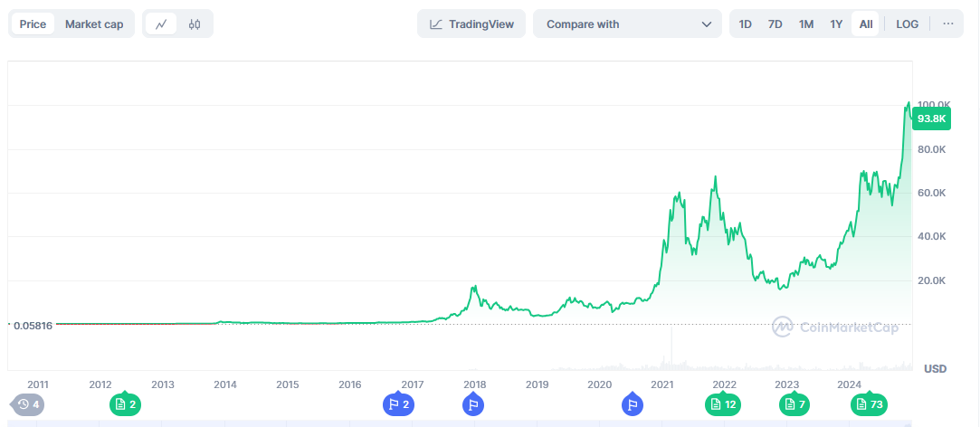980x427 pixels.
Task: Select the Market cap tab
Action: tap(94, 24)
